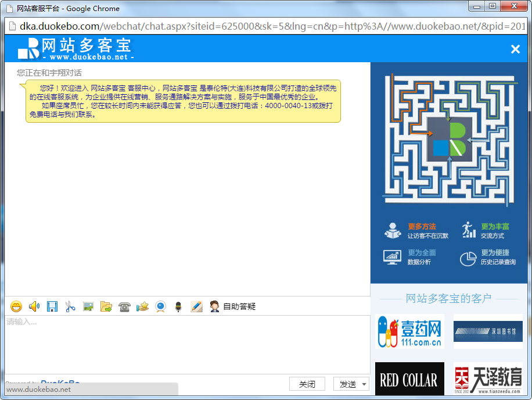The width and height of the screenshot is (532, 400).
Task: Expand the 发送 dropdown arrow
Action: click(x=364, y=384)
